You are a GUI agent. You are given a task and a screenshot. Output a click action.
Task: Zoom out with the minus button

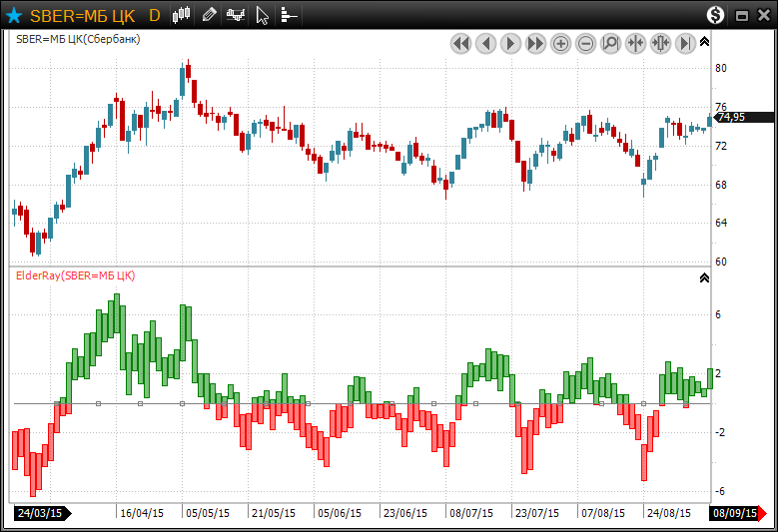click(x=585, y=43)
